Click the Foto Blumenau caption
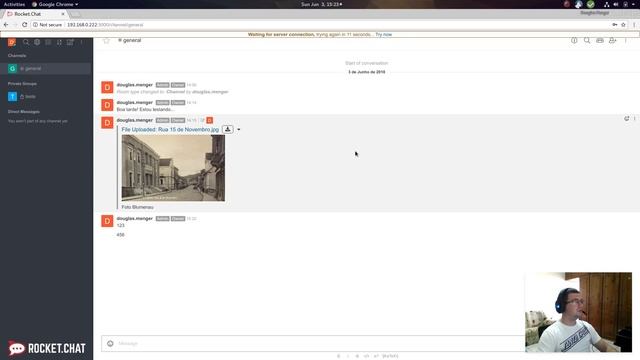Viewport: 640px width, 360px height. click(x=138, y=207)
